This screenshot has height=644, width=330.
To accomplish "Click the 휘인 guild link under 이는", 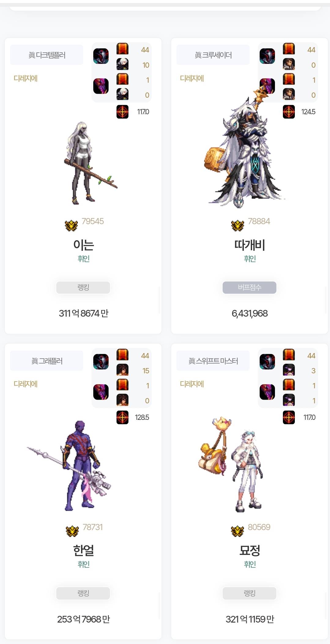I will point(83,259).
